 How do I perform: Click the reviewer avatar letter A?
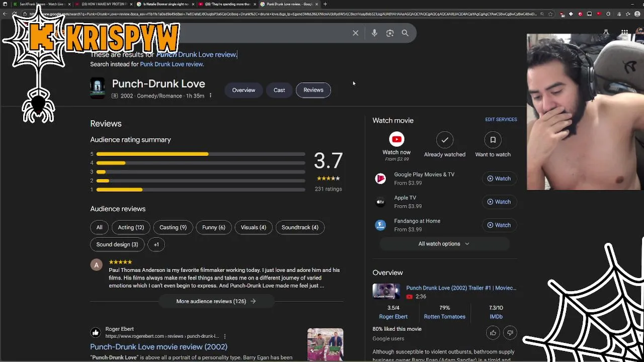(97, 265)
